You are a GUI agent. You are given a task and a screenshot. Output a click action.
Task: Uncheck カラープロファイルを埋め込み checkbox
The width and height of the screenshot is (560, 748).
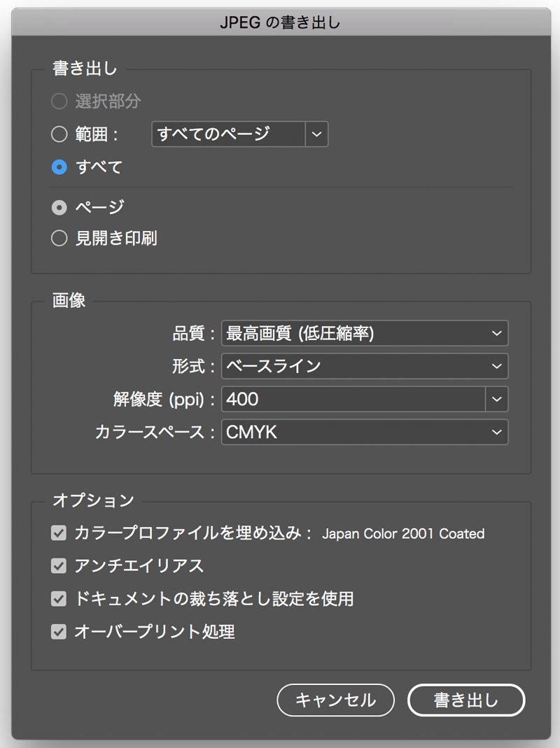coord(59,533)
